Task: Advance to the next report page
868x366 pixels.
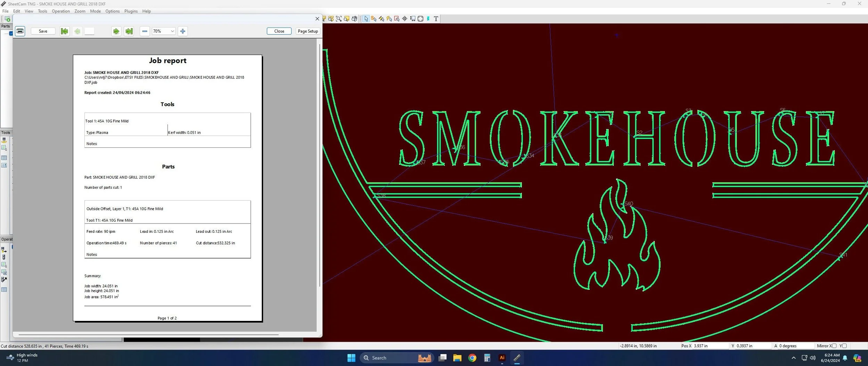Action: (x=116, y=31)
